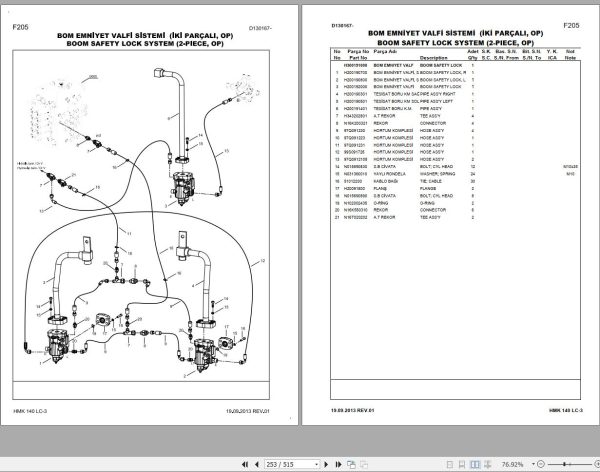The height and width of the screenshot is (472, 600).
Task: Click the F205 label on right page
Action: (571, 25)
